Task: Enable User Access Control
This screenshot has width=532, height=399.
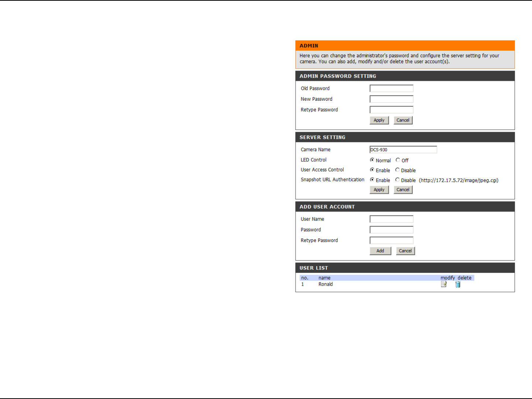Action: (372, 170)
